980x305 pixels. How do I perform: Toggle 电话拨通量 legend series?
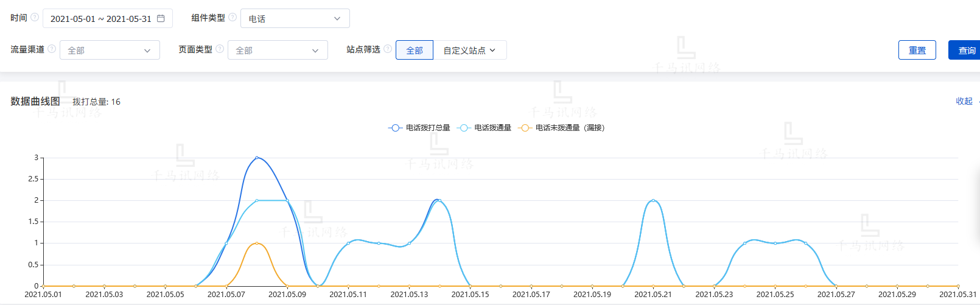pos(485,128)
